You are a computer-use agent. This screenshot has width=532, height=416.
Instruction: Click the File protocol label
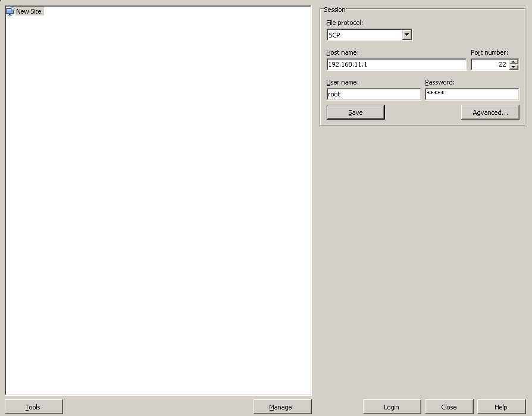(344, 23)
